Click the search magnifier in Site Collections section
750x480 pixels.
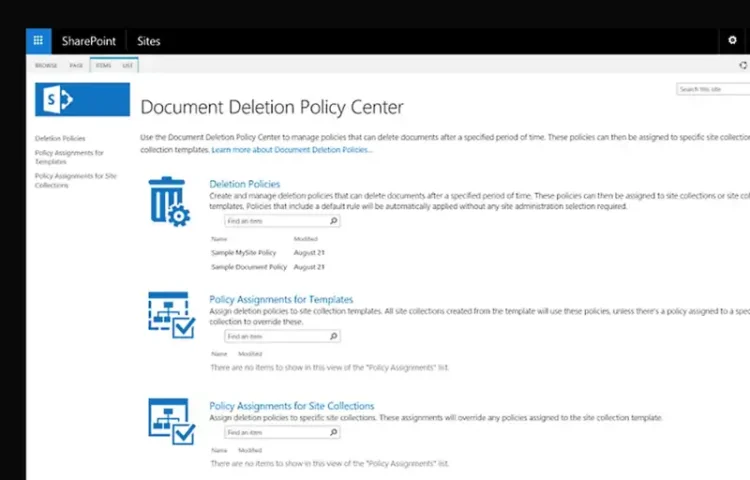coord(334,432)
